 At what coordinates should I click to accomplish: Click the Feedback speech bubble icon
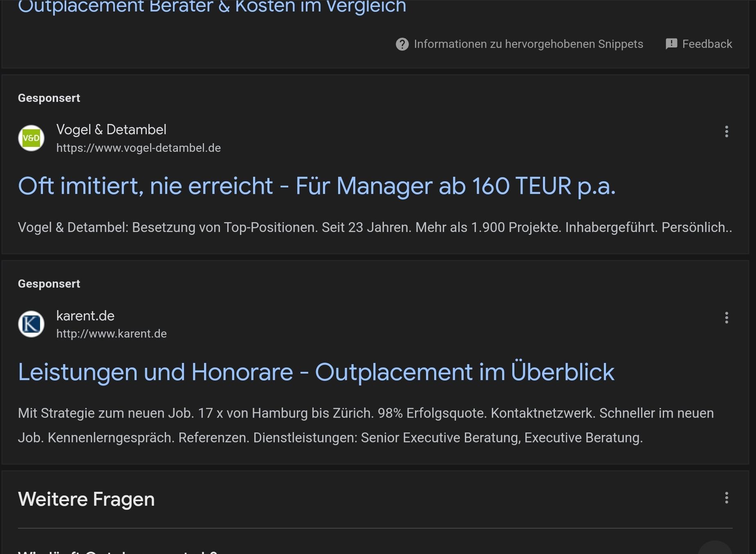[x=671, y=44]
